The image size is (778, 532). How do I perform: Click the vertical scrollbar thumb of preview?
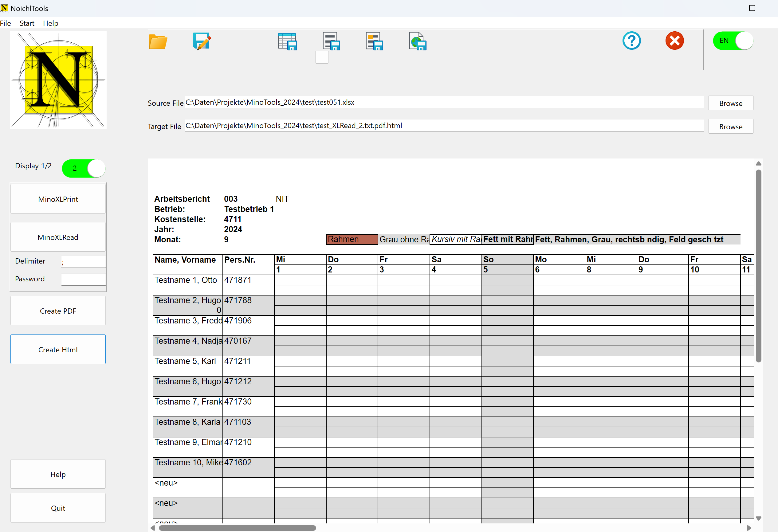click(x=759, y=266)
